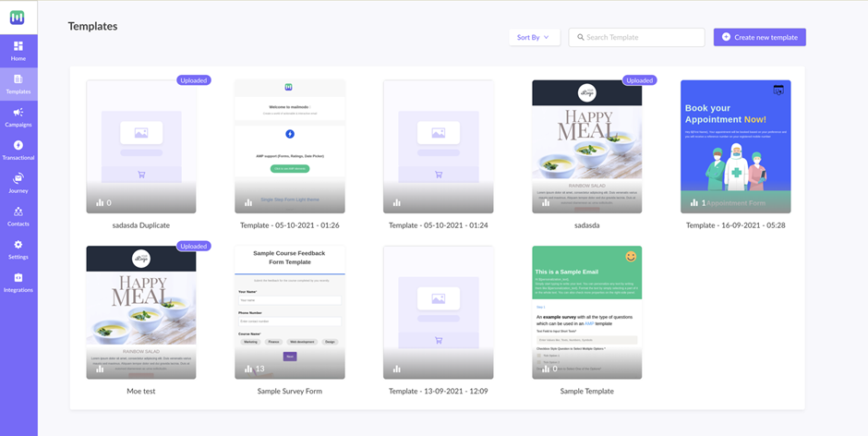Open the Home section icon
This screenshot has height=436, width=868.
click(x=18, y=46)
